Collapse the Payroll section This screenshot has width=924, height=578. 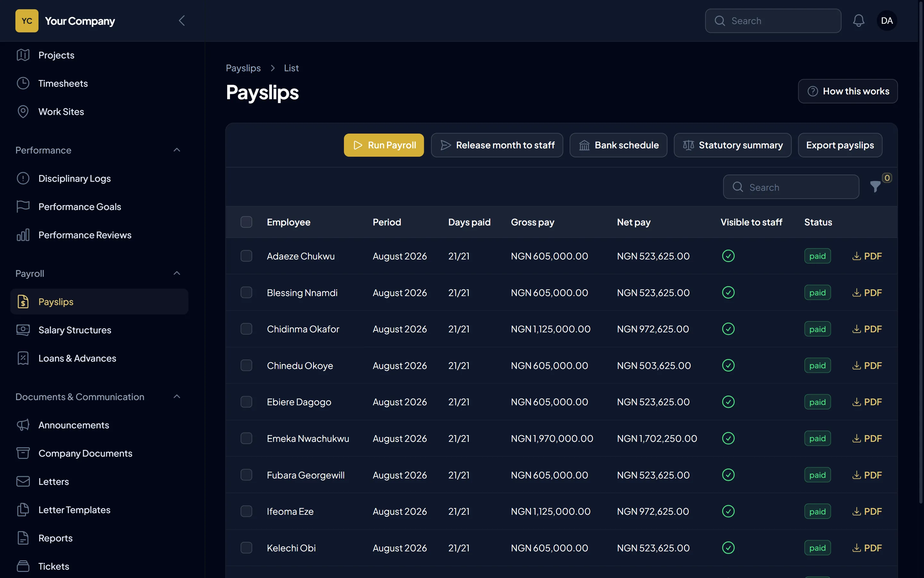point(176,273)
